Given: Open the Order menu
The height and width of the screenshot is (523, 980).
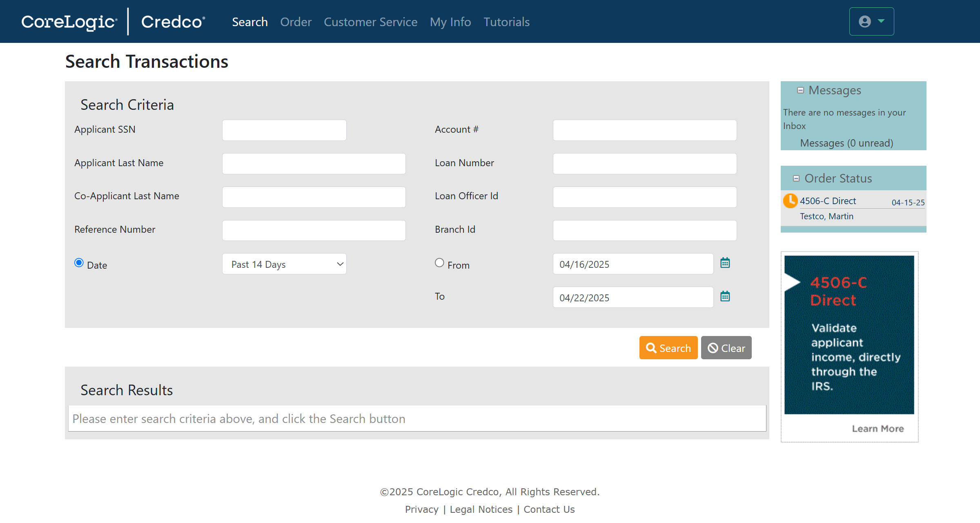Looking at the screenshot, I should [x=296, y=22].
